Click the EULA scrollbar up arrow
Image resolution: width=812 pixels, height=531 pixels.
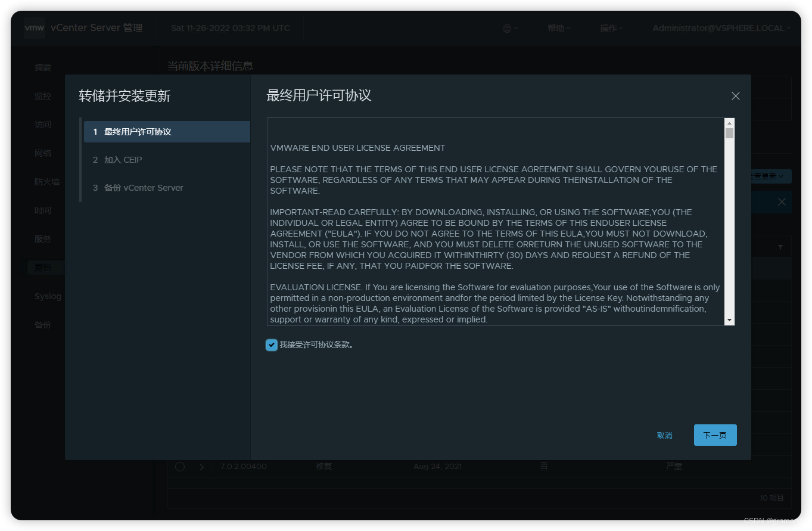click(x=729, y=123)
